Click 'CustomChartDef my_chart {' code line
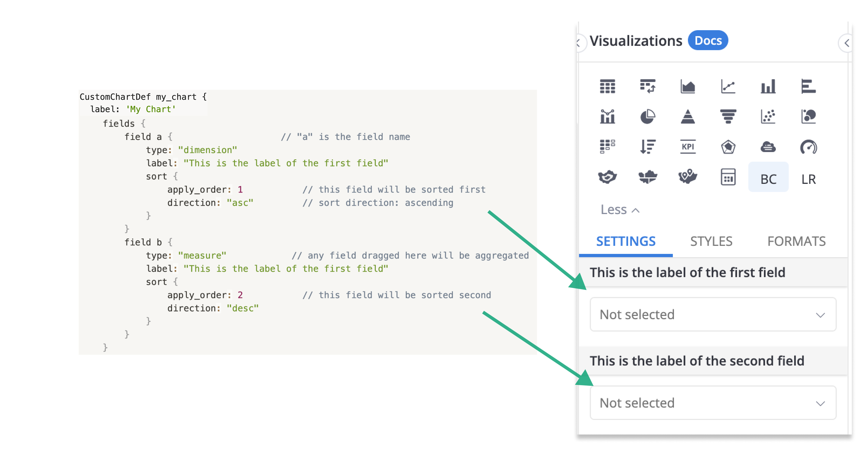868x455 pixels. pyautogui.click(x=143, y=97)
